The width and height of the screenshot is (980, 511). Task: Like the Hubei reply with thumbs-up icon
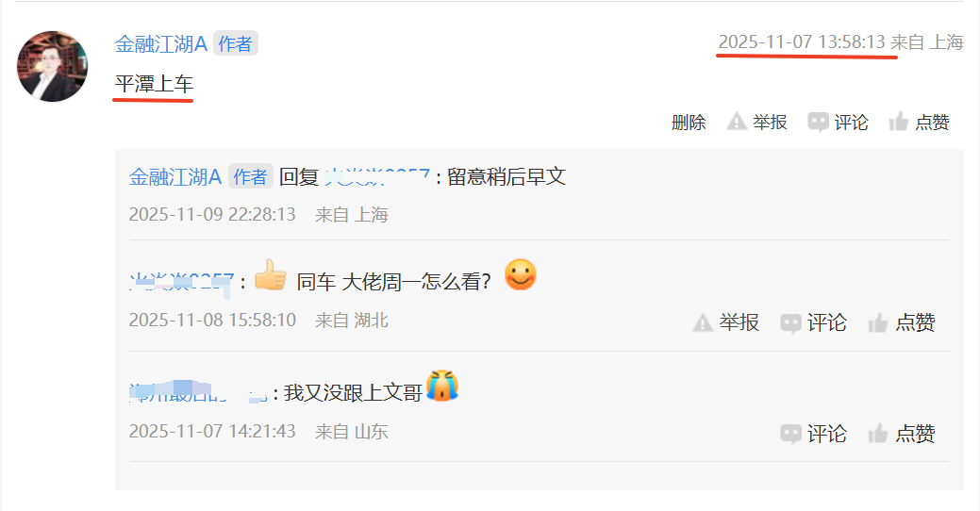877,322
